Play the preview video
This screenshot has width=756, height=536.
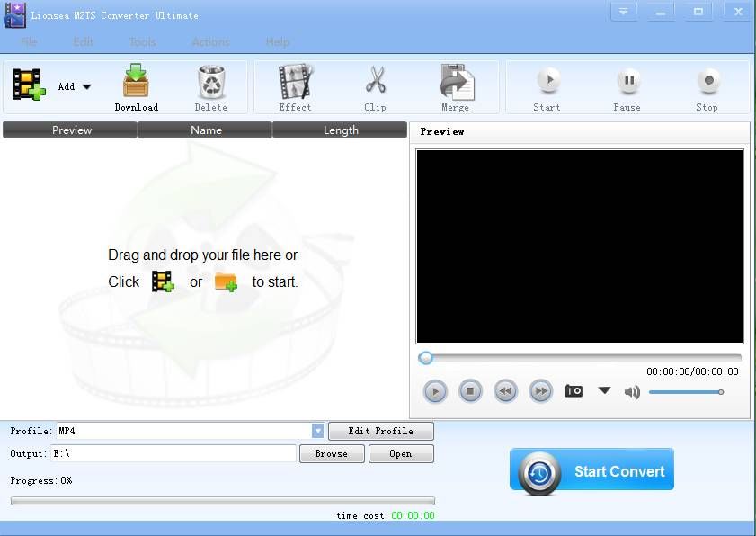(x=435, y=391)
